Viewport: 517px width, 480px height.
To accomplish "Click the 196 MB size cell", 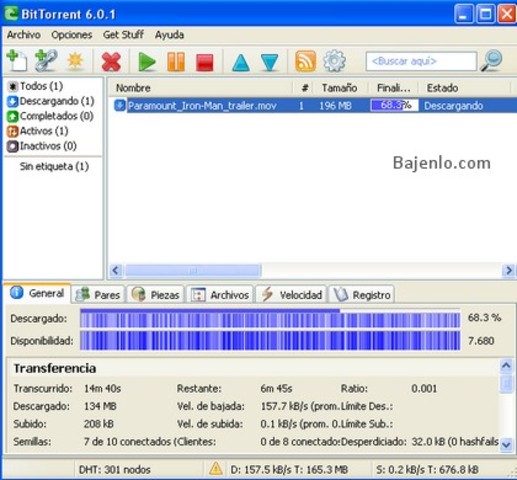I will click(335, 106).
